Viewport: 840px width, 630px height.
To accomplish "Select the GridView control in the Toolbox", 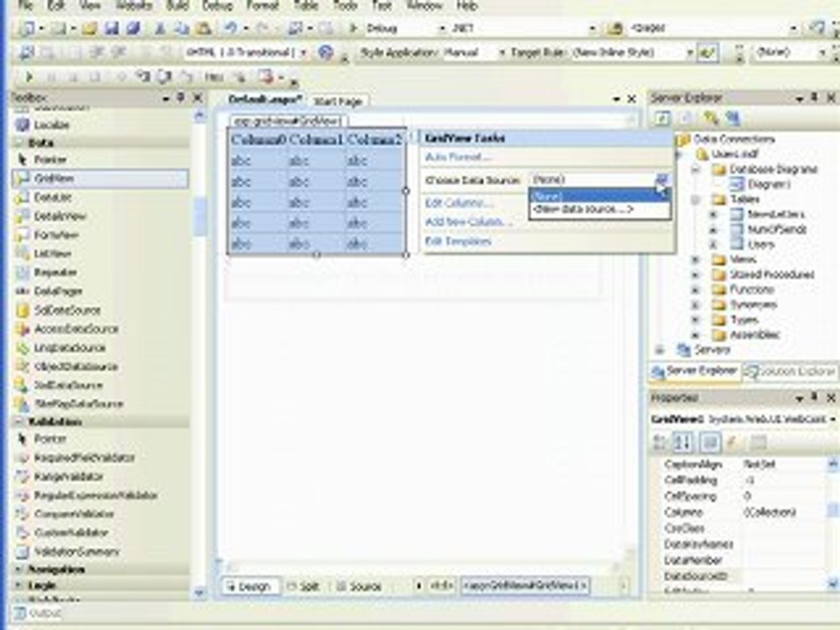I will point(100,178).
